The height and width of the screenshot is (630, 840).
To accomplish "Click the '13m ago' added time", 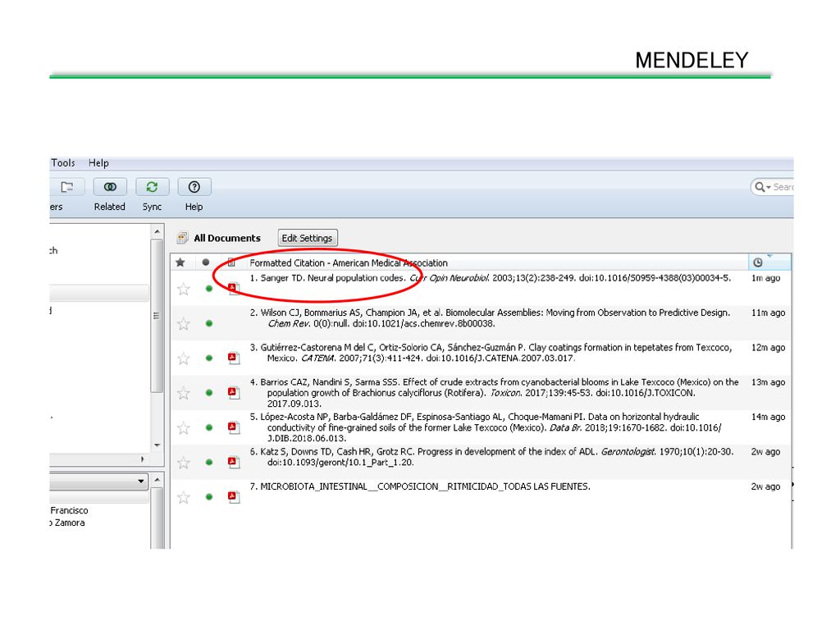I will pos(768,382).
